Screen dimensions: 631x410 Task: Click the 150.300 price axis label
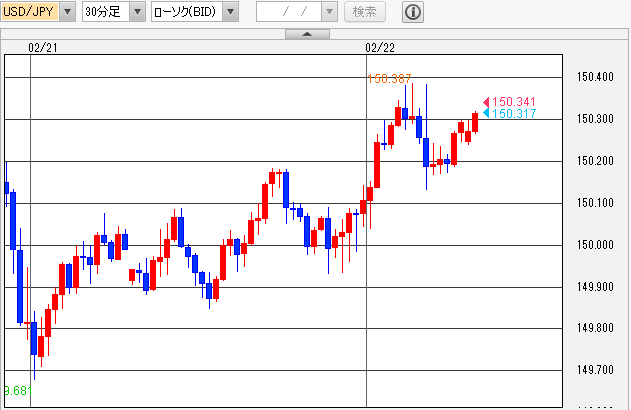click(595, 119)
